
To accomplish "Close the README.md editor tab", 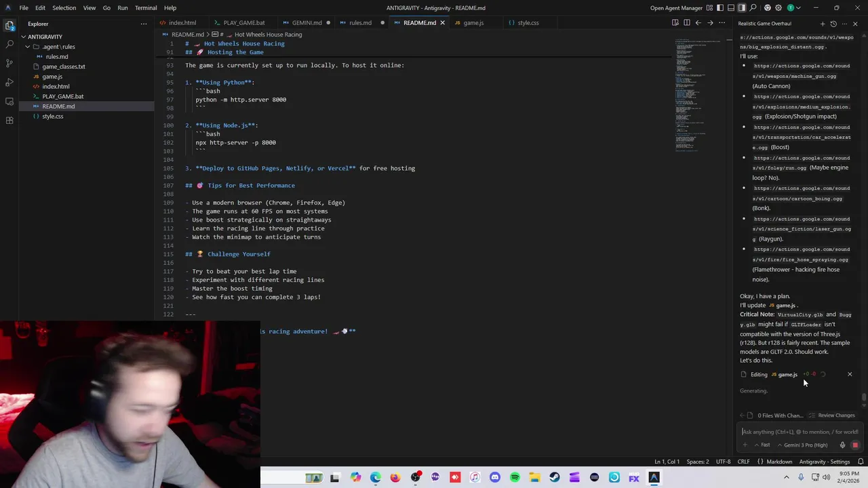I will point(442,22).
